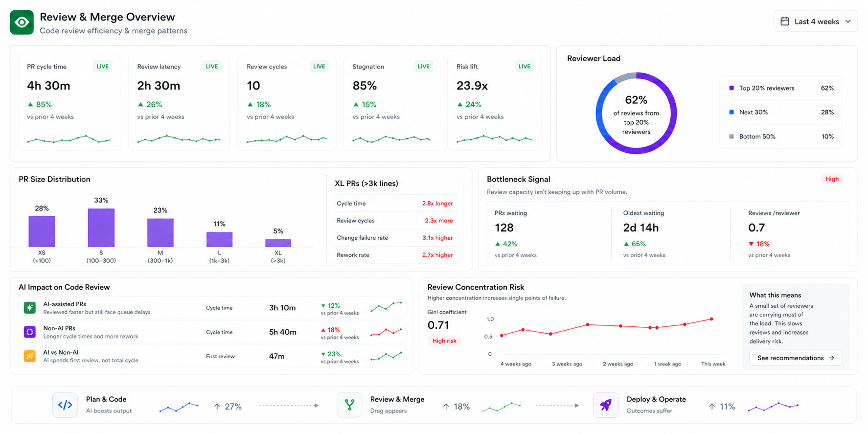Click the gray Bottom 50% legend swatch
The width and height of the screenshot is (868, 434).
coord(731,137)
